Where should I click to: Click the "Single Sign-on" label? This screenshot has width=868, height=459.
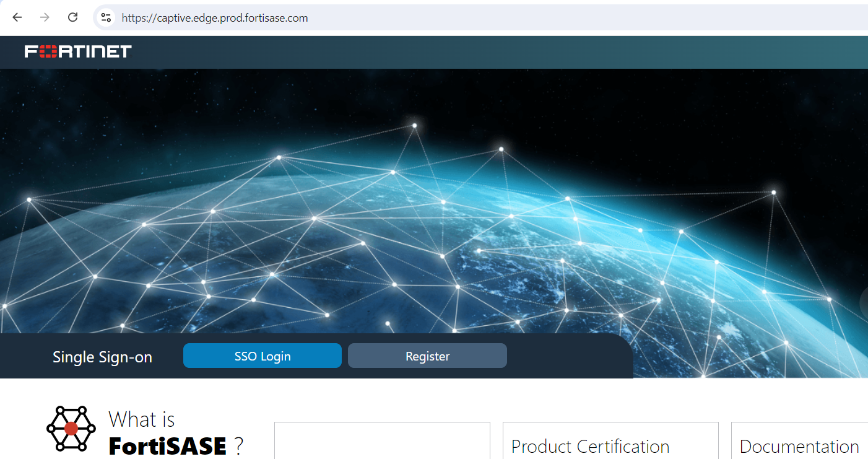[x=102, y=357]
